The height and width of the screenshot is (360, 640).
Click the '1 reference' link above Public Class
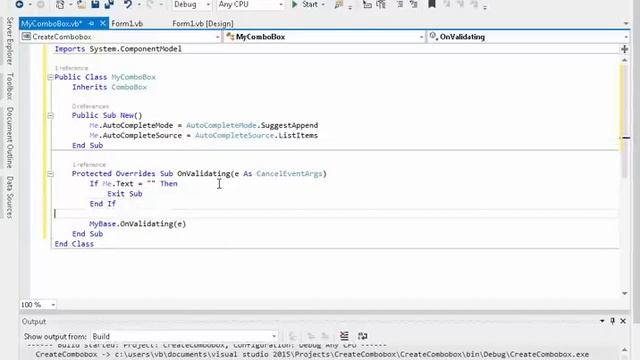tap(71, 68)
